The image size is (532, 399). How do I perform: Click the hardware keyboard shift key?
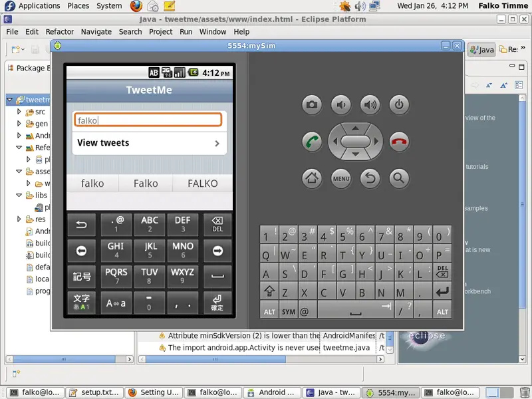[269, 291]
